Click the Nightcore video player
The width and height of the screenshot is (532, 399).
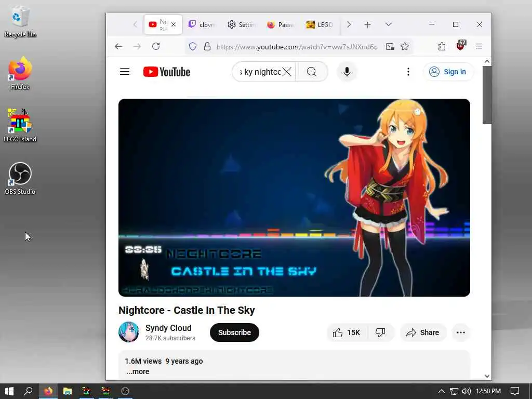pos(294,197)
